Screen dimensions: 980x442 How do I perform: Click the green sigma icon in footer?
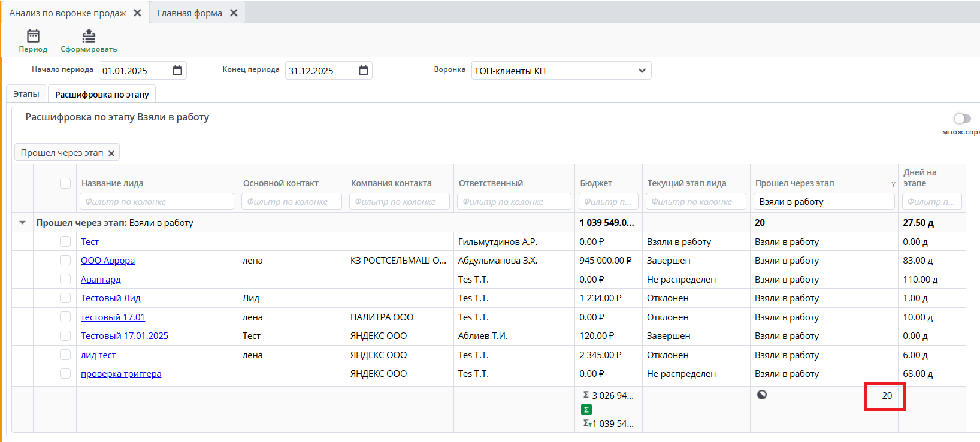pos(586,410)
